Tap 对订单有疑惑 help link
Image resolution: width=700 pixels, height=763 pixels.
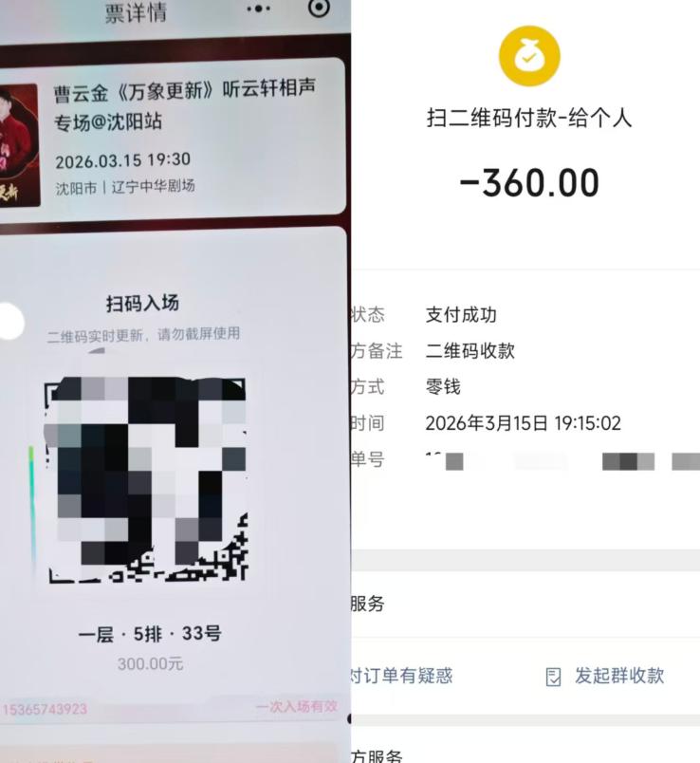coord(402,676)
